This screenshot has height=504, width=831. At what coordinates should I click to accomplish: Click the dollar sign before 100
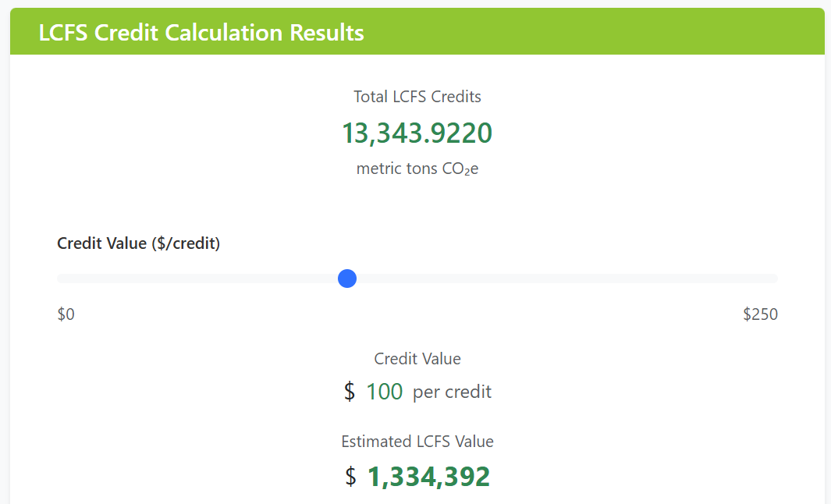pos(350,392)
